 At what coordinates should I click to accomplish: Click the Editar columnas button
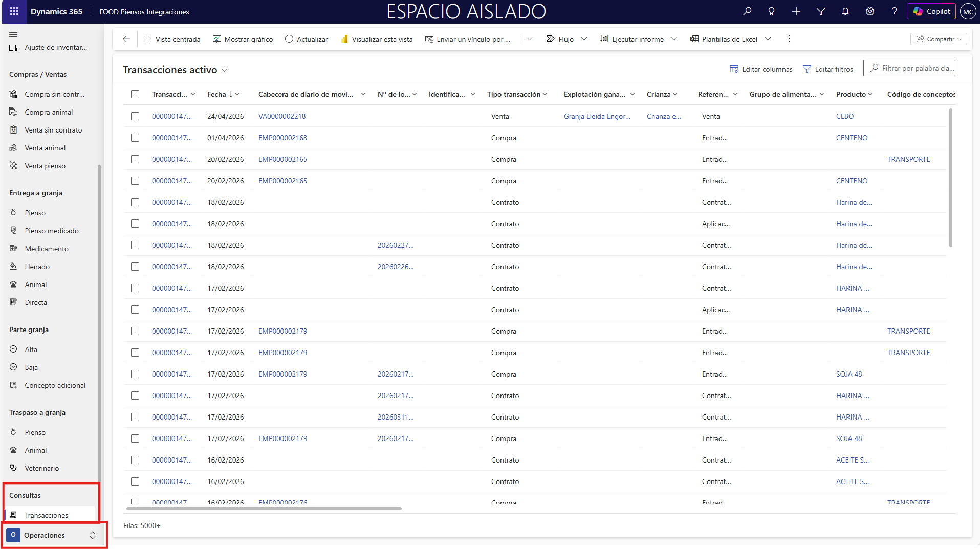pyautogui.click(x=761, y=69)
